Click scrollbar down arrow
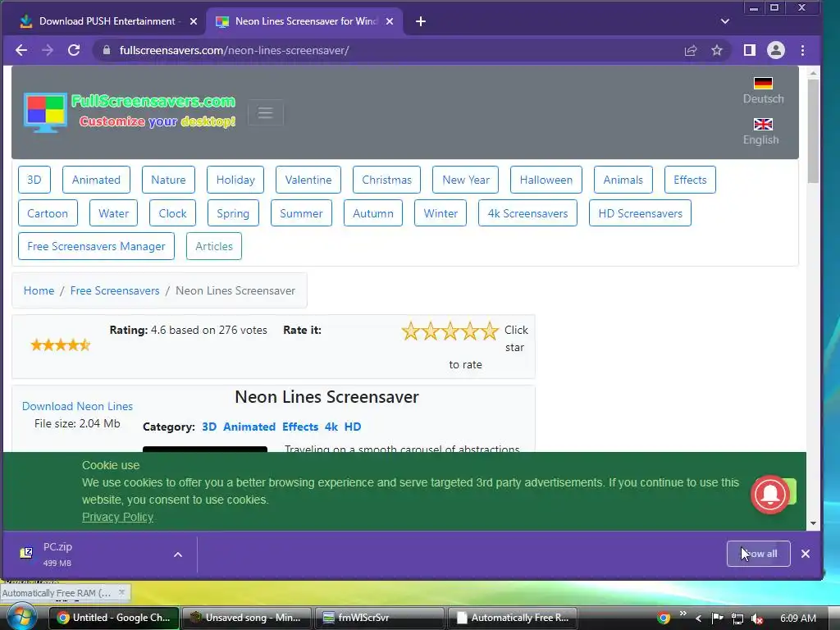The height and width of the screenshot is (630, 840). coord(813,523)
